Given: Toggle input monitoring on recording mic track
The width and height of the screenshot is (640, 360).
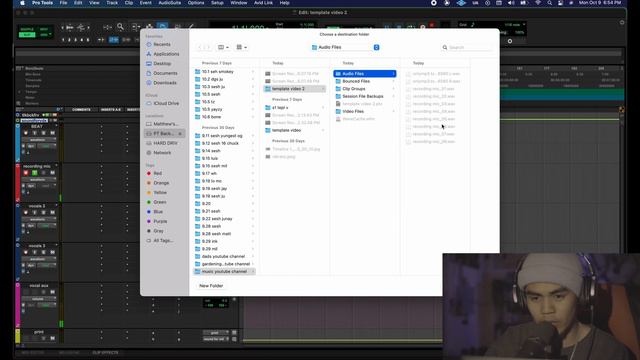Looking at the screenshot, I should point(35,173).
